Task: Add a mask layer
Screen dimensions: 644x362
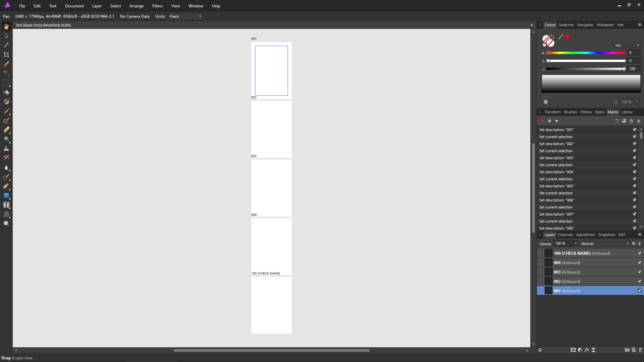Action: pyautogui.click(x=573, y=350)
